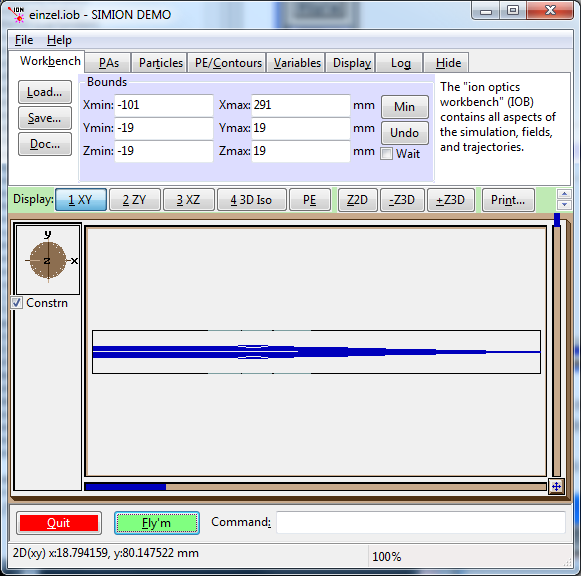Click the green Fly'm button
This screenshot has height=576, width=581.
point(157,523)
